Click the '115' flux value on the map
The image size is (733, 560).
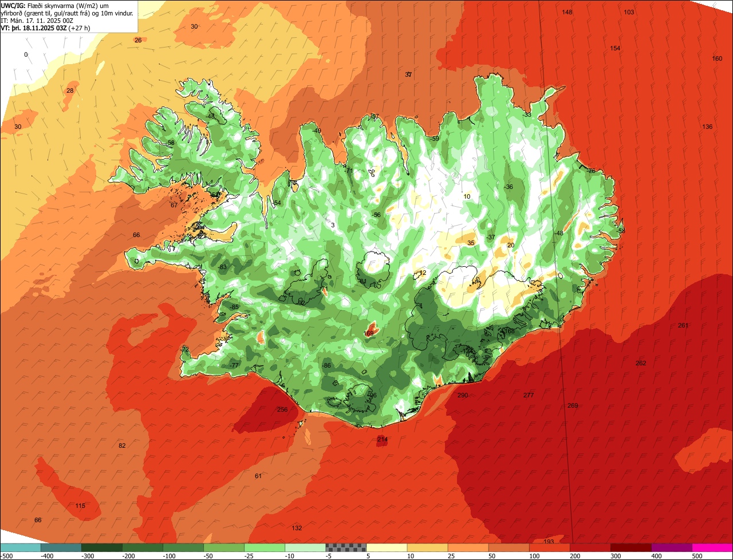(80, 506)
